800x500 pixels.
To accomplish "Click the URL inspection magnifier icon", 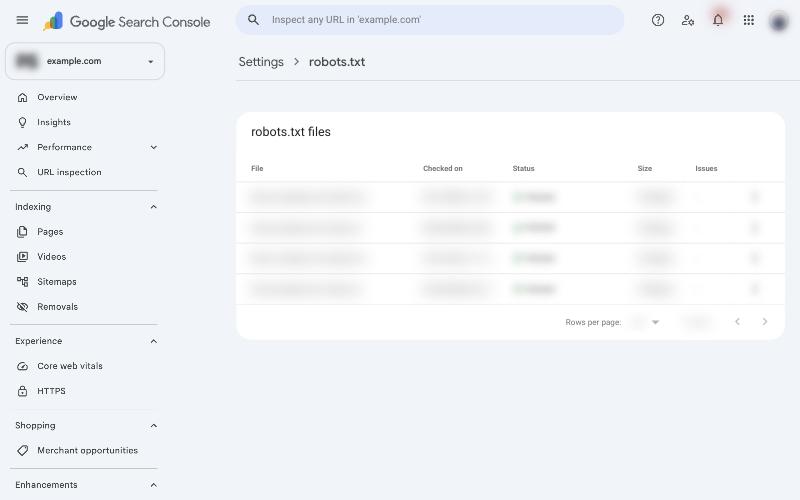I will (x=22, y=172).
